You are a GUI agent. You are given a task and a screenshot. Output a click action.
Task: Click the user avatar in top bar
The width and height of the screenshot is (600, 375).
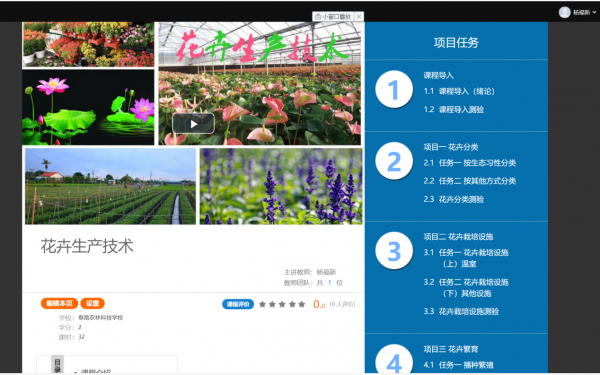pos(564,12)
